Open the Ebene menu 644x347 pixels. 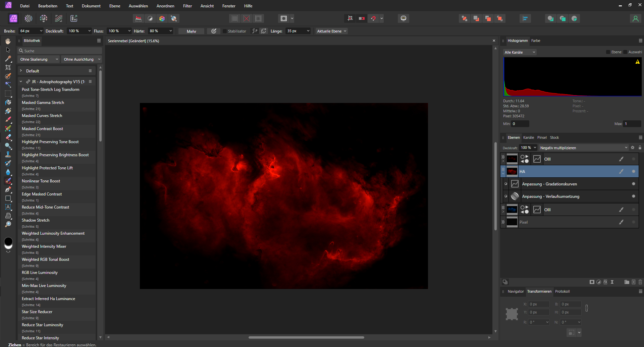(115, 6)
